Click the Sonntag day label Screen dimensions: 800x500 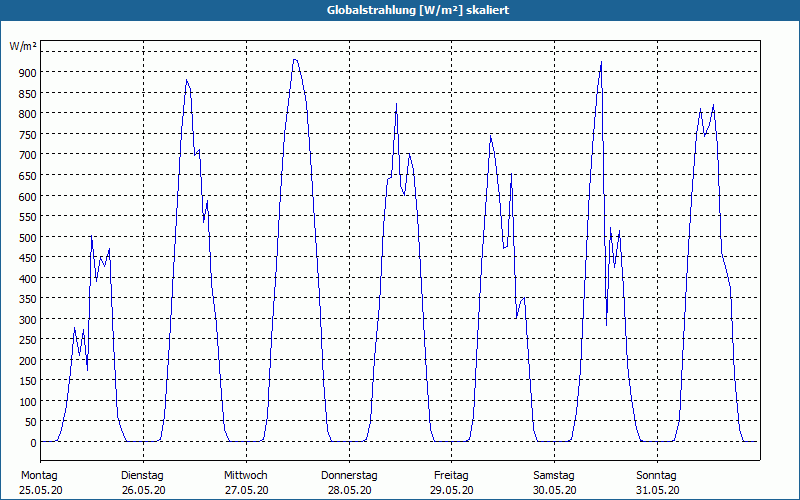pyautogui.click(x=656, y=476)
